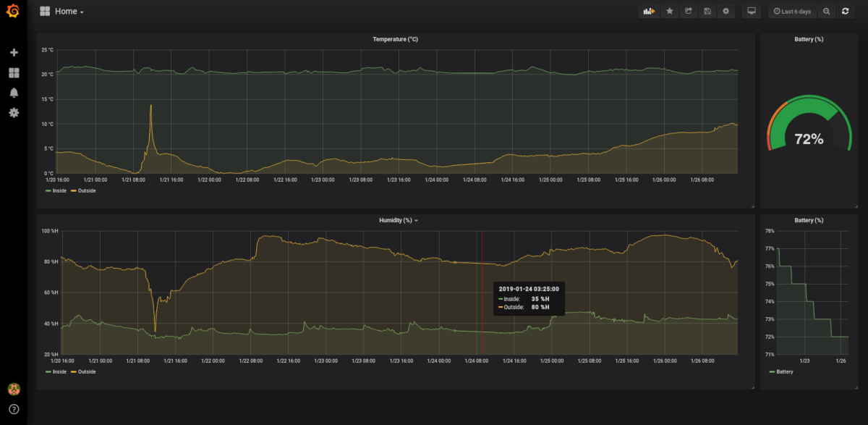Click the 71% label on Battery graph axis
This screenshot has width=868, height=425.
[770, 355]
